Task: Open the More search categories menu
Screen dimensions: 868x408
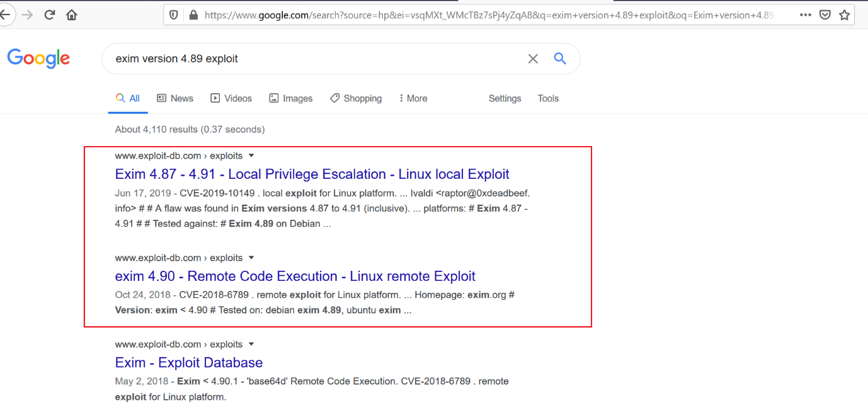Action: coord(413,98)
